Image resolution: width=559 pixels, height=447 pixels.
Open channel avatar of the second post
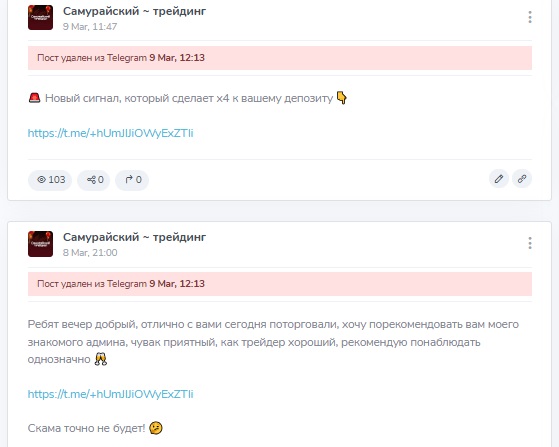(40, 244)
